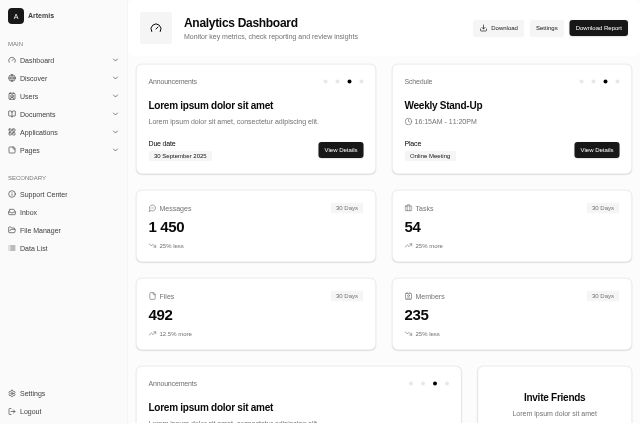This screenshot has width=640, height=424.
Task: Select second carousel dot in bottom Announcements card
Action: (x=422, y=383)
